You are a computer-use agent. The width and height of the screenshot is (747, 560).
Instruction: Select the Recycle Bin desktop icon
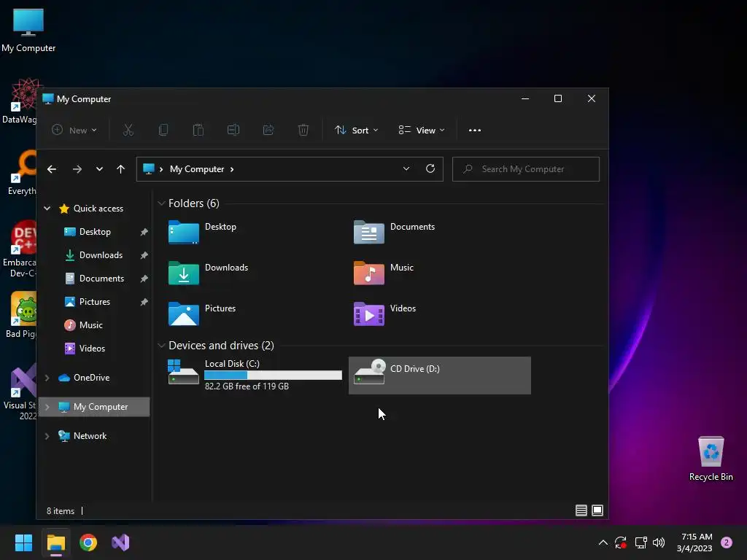711,459
